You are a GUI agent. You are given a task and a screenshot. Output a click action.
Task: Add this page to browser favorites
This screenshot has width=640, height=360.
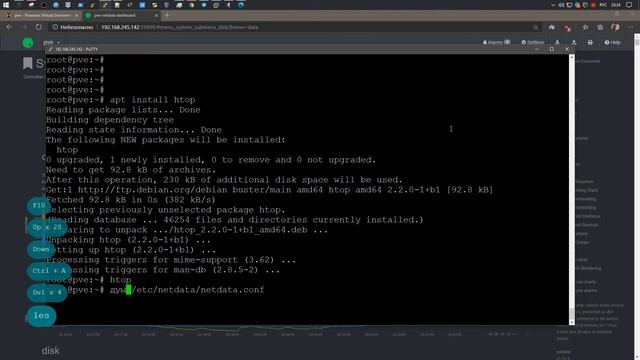pyautogui.click(x=585, y=27)
